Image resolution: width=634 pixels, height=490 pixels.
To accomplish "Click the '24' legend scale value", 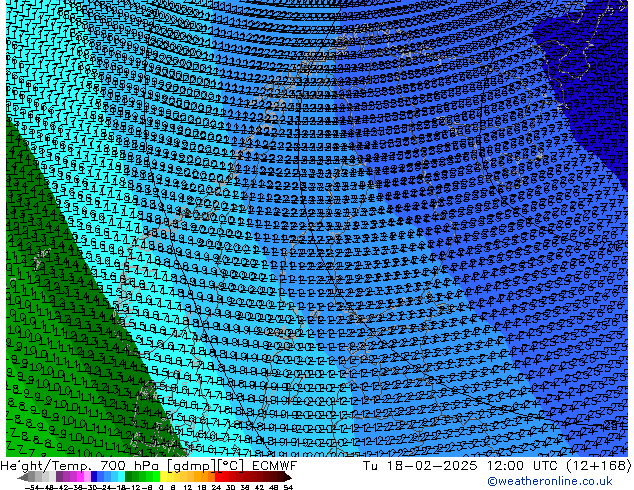I will click(216, 487).
